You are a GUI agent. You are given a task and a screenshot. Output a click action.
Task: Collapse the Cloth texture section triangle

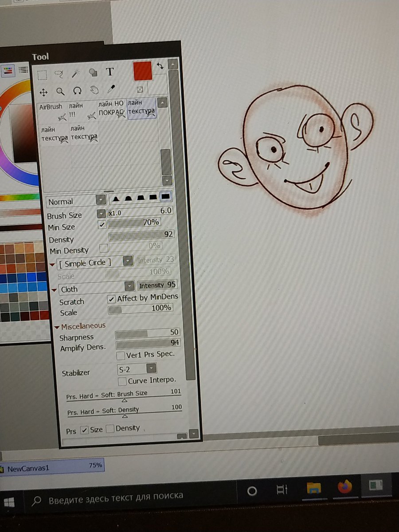pyautogui.click(x=53, y=290)
